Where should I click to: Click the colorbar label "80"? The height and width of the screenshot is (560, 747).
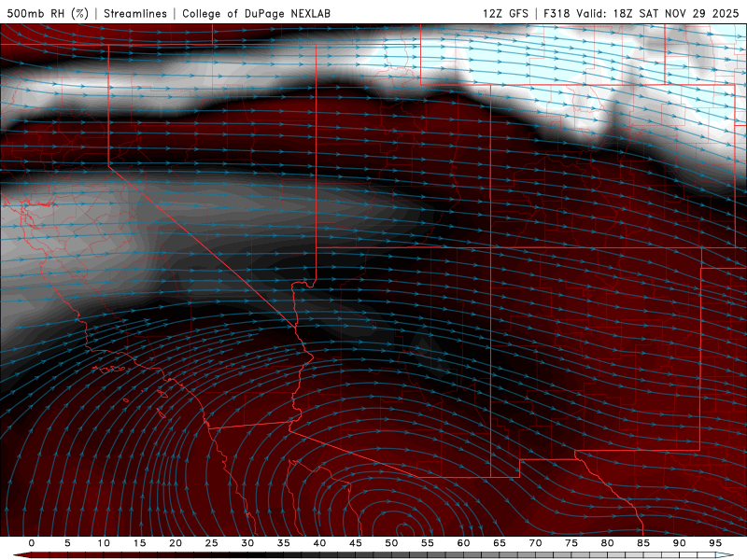607,543
